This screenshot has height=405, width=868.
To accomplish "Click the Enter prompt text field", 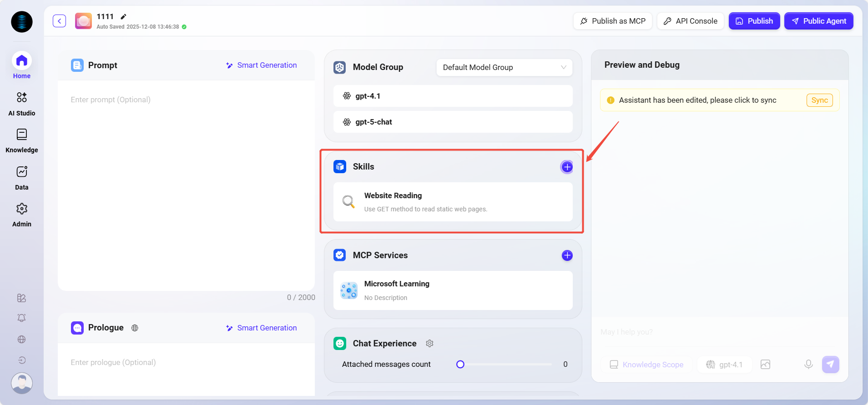I will 186,182.
